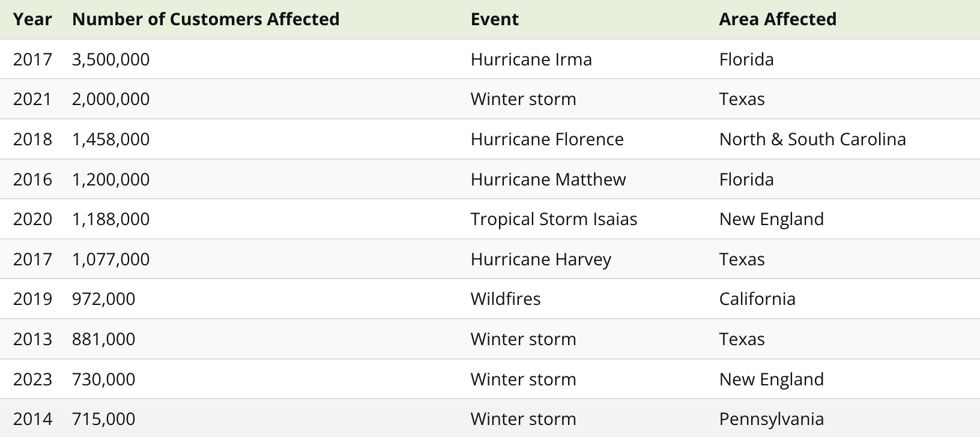
Task: Select the Hurricane Irma event cell
Action: [x=531, y=59]
